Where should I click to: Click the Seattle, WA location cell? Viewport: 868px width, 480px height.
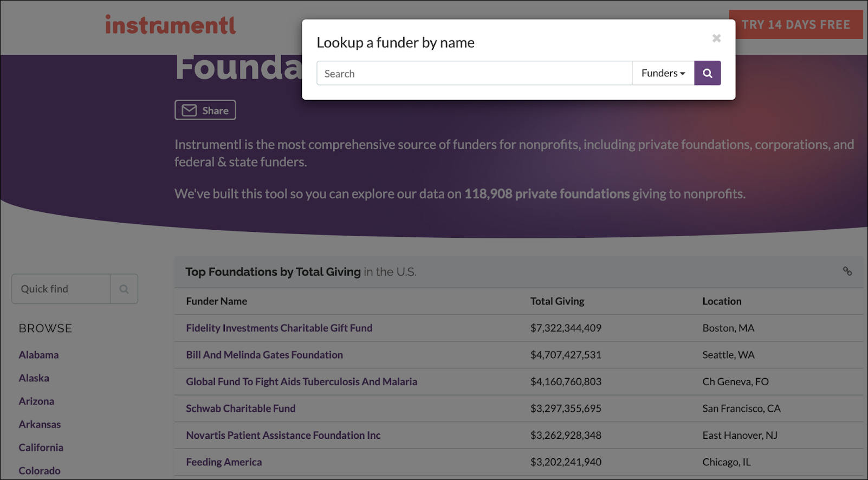[728, 355]
